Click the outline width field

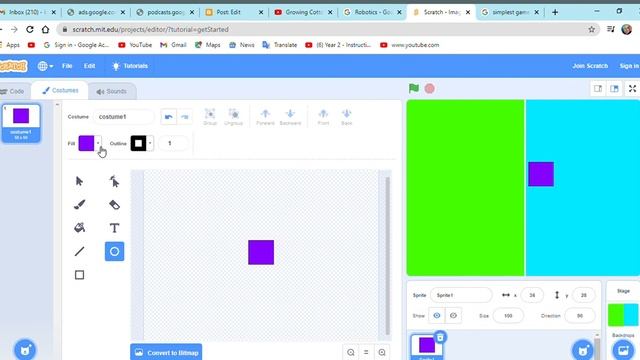[173, 143]
